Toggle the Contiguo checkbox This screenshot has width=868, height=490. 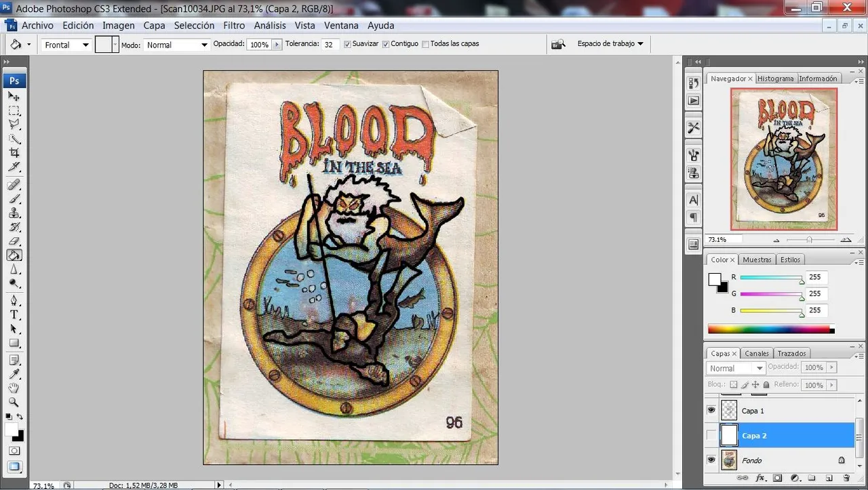[386, 44]
